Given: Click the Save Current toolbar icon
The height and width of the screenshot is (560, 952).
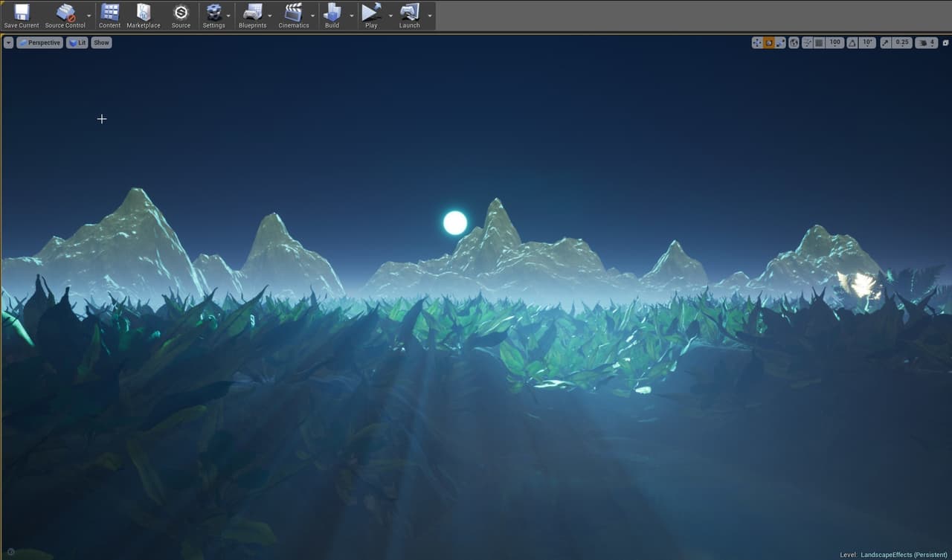Looking at the screenshot, I should coord(21,16).
